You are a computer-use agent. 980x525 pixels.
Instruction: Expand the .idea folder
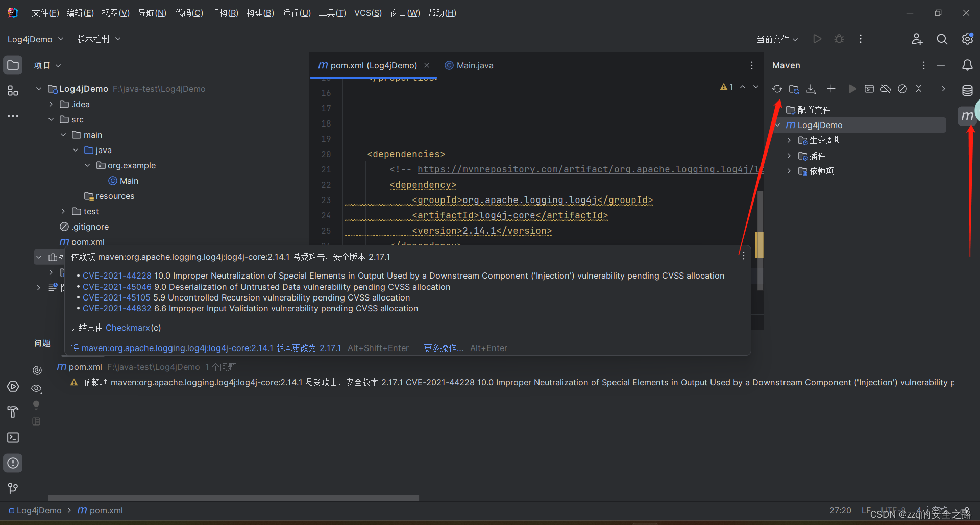pos(51,104)
